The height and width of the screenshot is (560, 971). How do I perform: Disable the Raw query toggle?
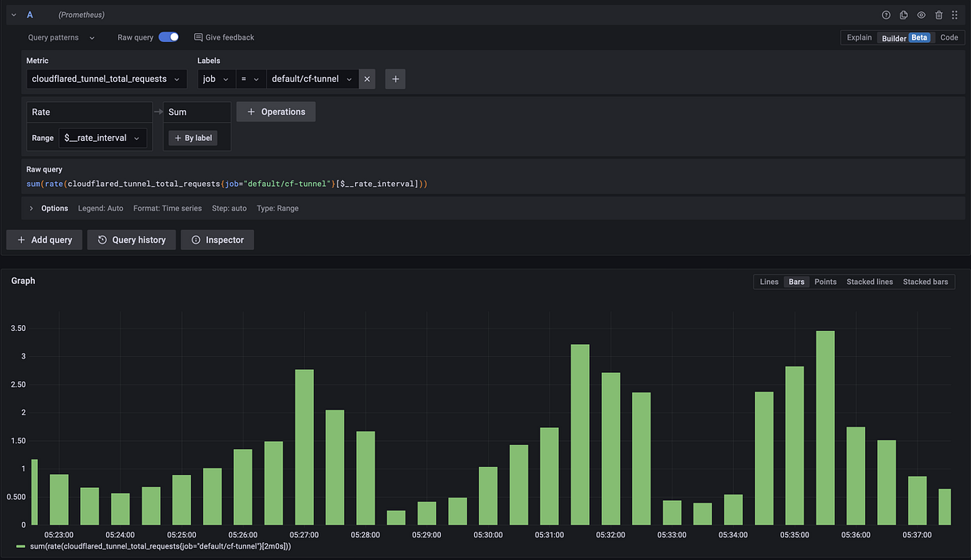170,37
